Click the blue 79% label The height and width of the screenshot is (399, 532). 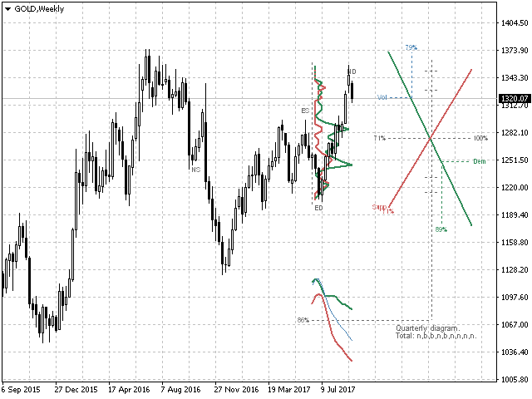click(411, 47)
